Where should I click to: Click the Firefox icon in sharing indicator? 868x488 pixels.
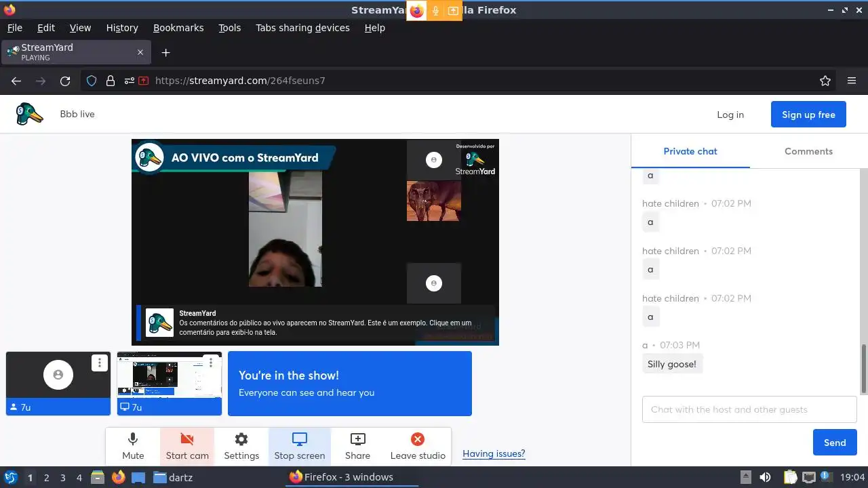point(416,11)
